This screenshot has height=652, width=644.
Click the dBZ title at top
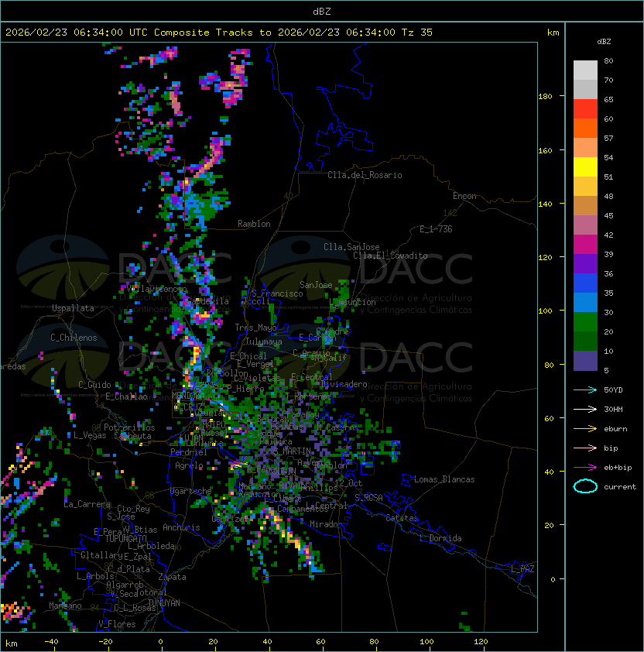pos(322,11)
